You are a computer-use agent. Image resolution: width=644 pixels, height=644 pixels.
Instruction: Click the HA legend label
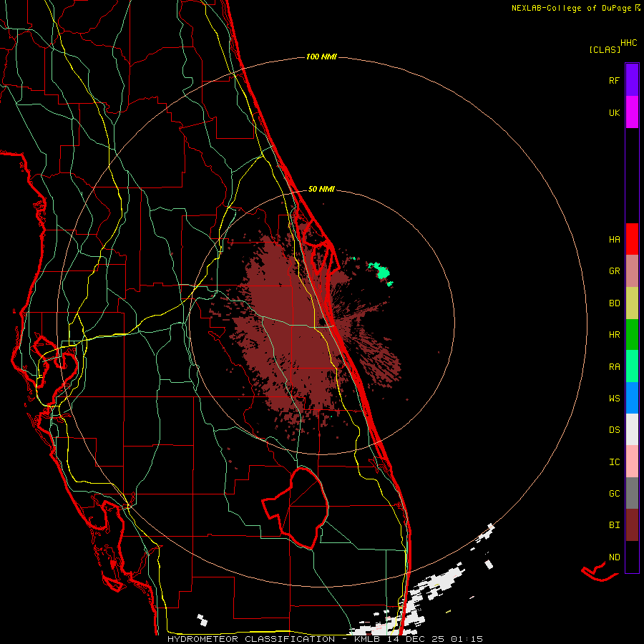614,240
